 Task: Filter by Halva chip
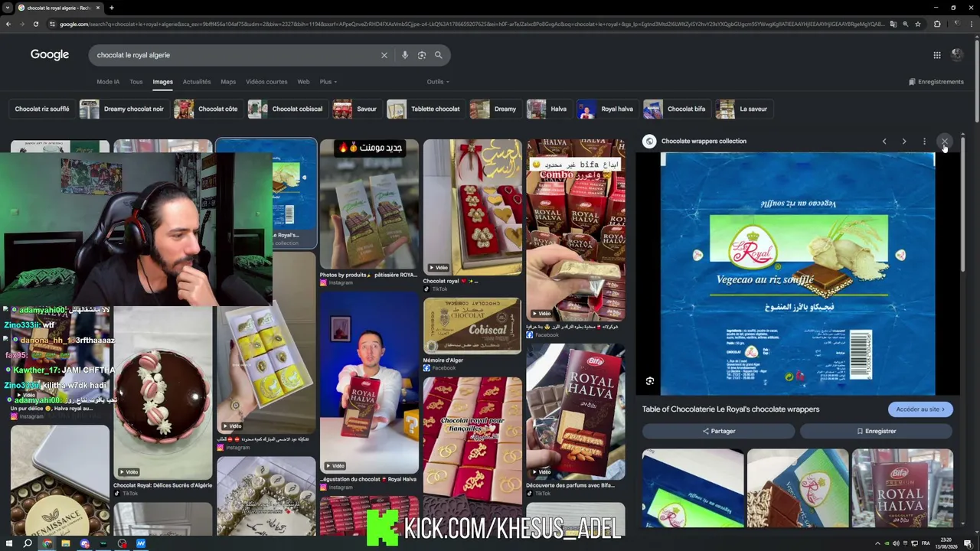tap(548, 109)
